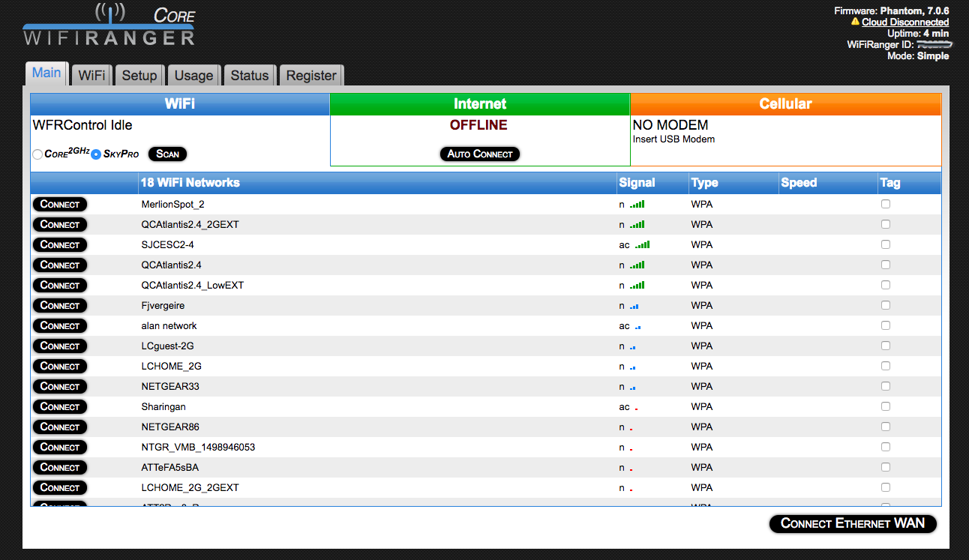Tag the SJCESC2-4 network checkbox
The image size is (969, 560).
coord(886,244)
